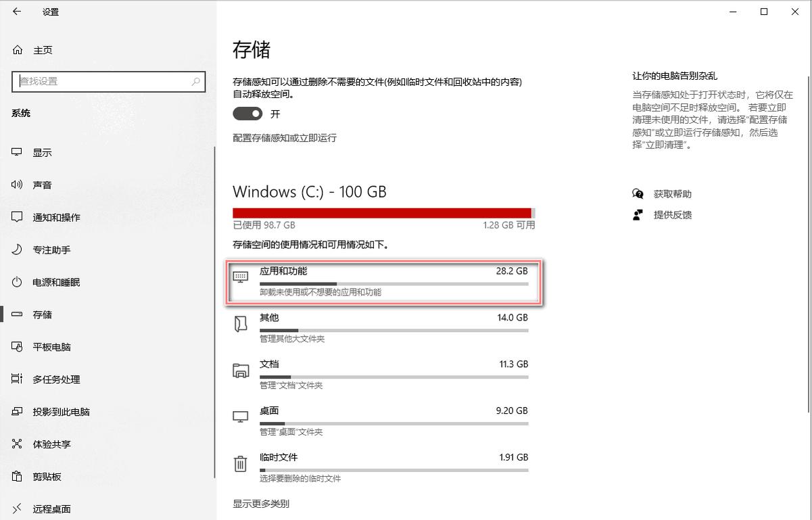Click the 临时文件 trash icon
812x520 pixels.
240,465
